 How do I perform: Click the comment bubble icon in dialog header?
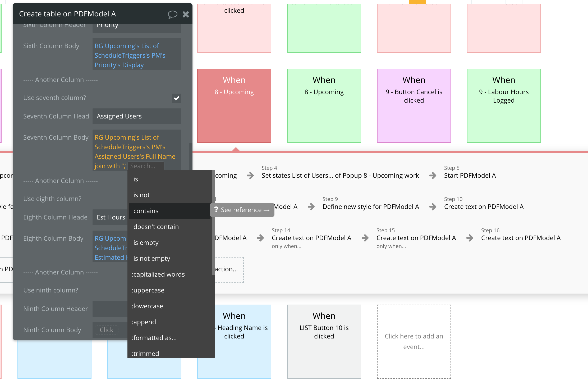[172, 14]
